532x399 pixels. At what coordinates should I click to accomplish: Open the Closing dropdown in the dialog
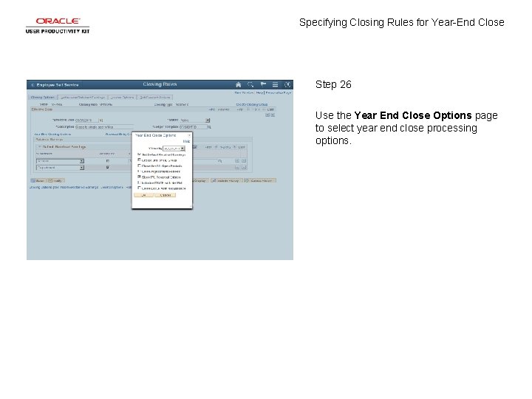(174, 149)
